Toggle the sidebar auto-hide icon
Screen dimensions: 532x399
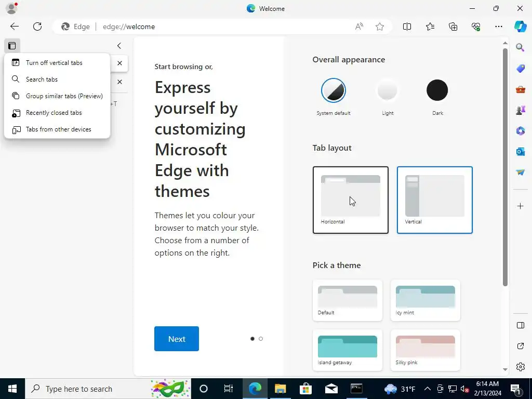click(x=520, y=325)
